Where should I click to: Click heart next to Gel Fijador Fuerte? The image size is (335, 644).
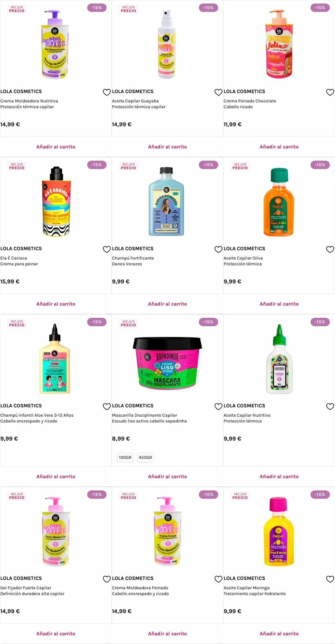107,579
